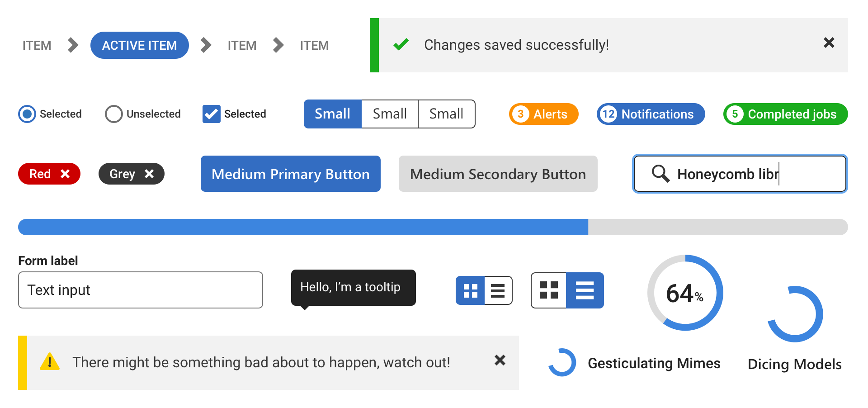868x408 pixels.
Task: Click the Selected radio button
Action: point(27,114)
